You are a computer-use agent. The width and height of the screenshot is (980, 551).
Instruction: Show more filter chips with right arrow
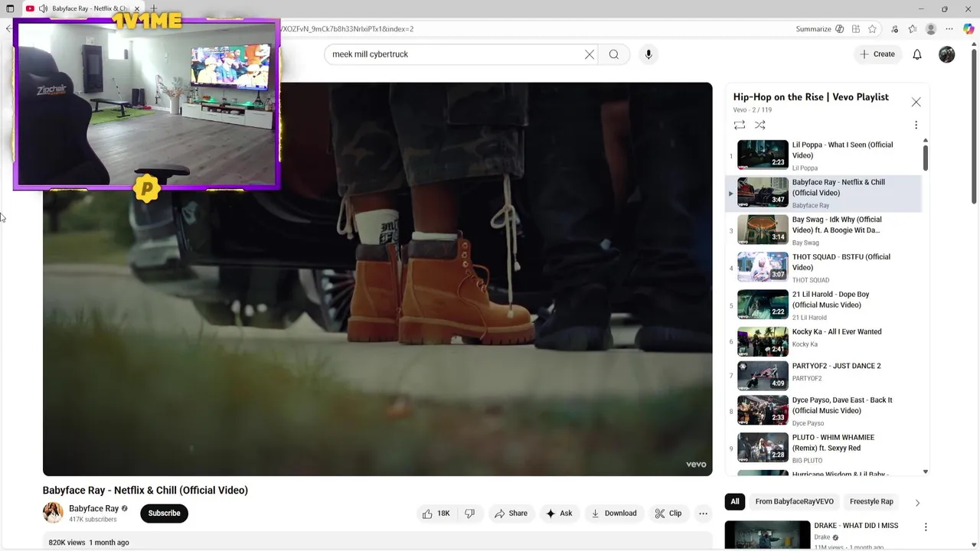(x=917, y=503)
